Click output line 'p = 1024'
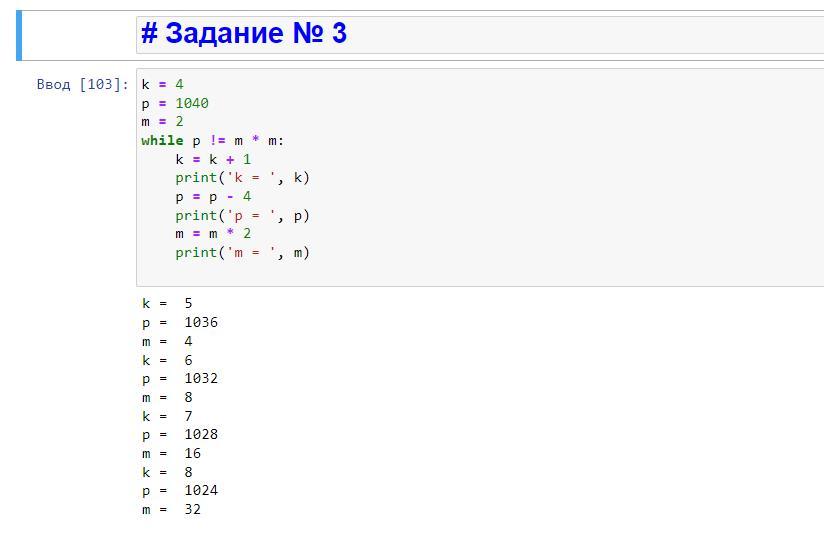The image size is (824, 534). 180,490
